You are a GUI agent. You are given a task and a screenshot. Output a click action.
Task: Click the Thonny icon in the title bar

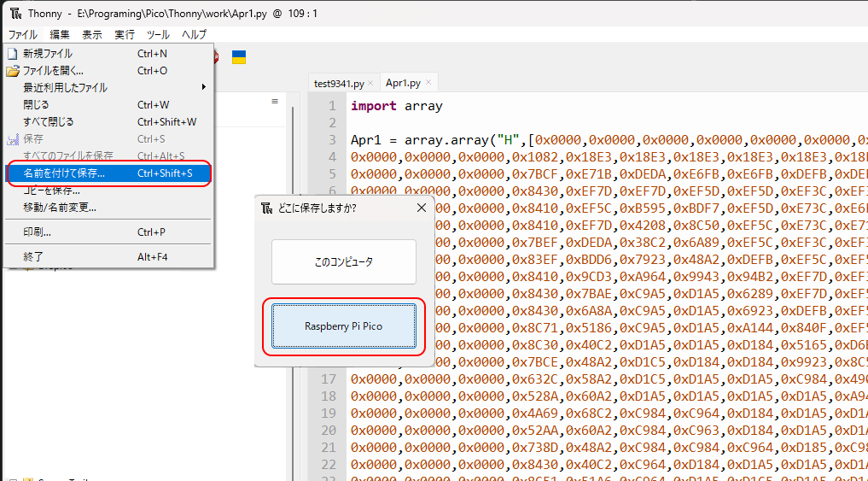tap(16, 14)
